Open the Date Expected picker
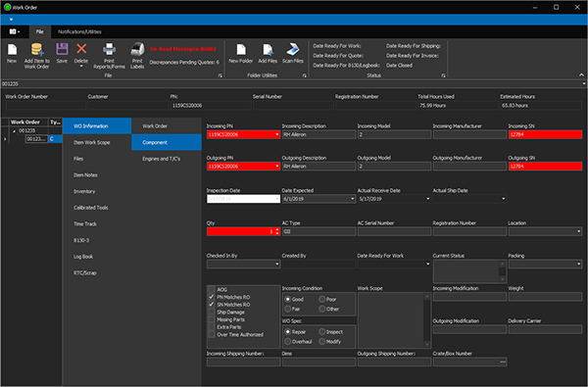Viewport: 588px width, 387px height. pyautogui.click(x=353, y=199)
